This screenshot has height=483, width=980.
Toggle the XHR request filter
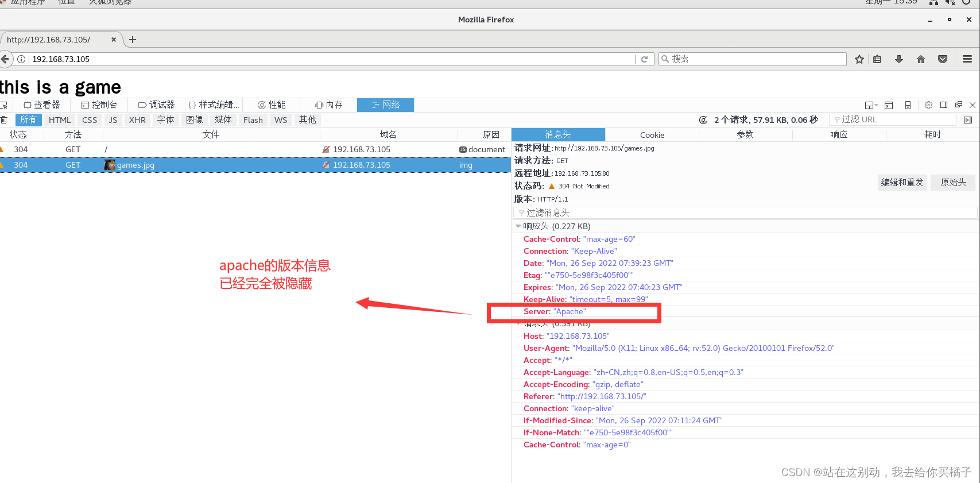pyautogui.click(x=137, y=120)
